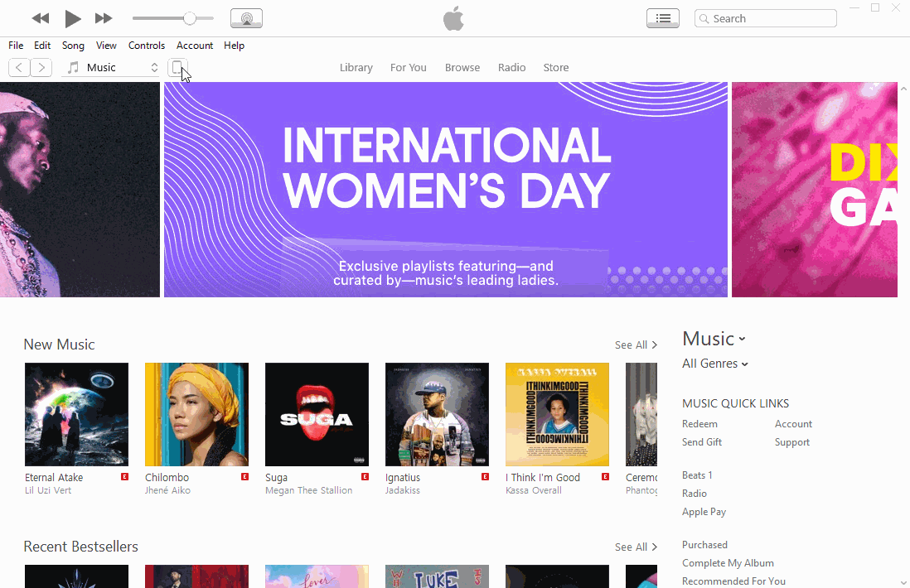Open the Controls menu
The width and height of the screenshot is (910, 588).
point(146,46)
